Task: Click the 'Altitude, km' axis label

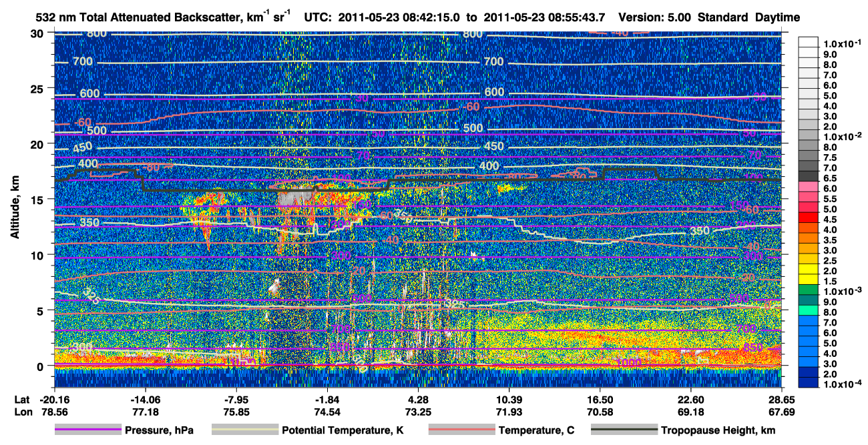Action: tap(15, 208)
